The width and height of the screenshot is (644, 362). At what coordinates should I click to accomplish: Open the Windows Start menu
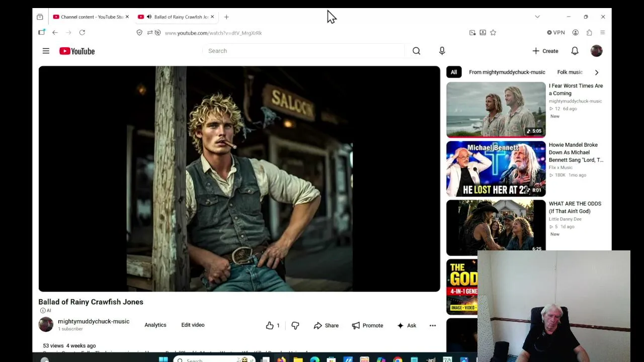[163, 359]
